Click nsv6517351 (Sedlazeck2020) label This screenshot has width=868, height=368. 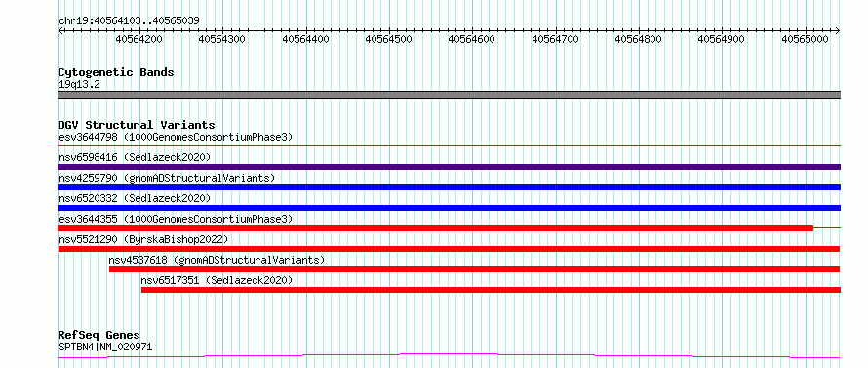coord(217,280)
